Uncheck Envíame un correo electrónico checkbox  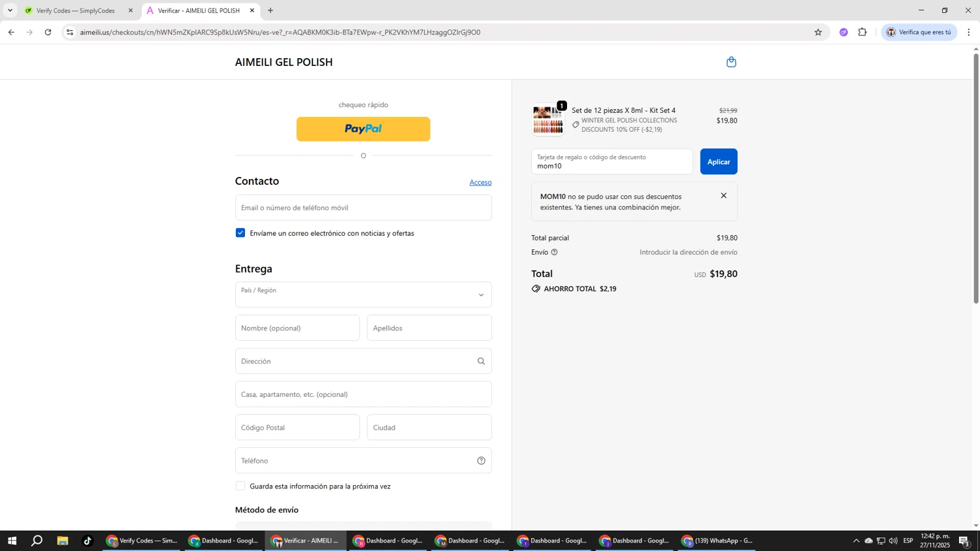(x=240, y=233)
